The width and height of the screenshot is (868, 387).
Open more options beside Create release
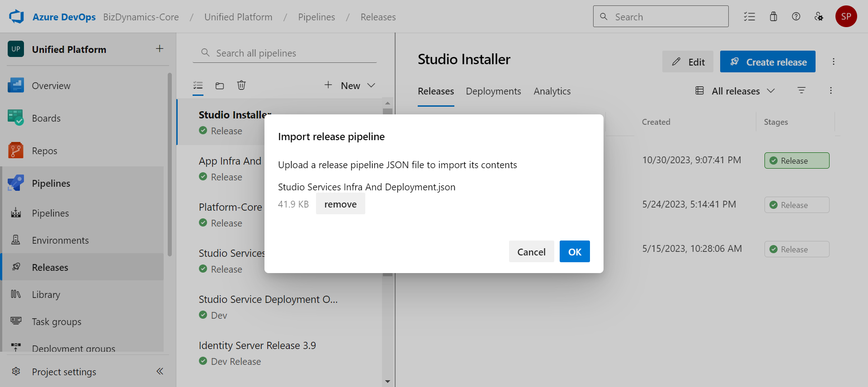[x=834, y=61]
